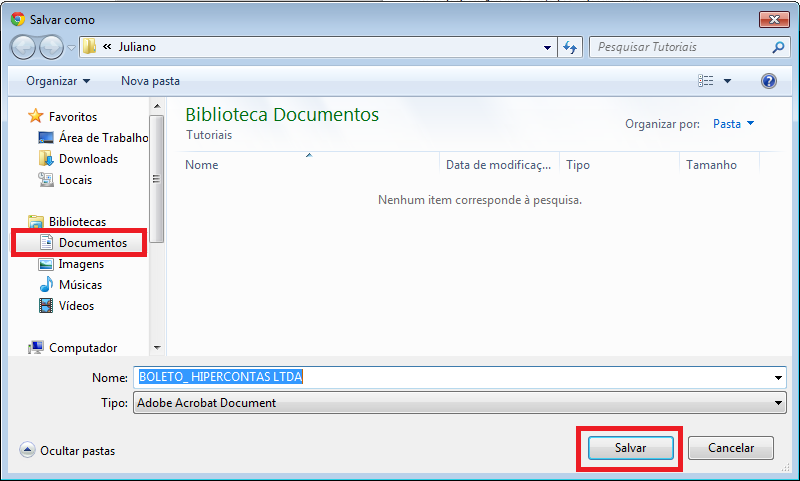The image size is (800, 481).
Task: Click the Forward navigation arrow
Action: [52, 48]
